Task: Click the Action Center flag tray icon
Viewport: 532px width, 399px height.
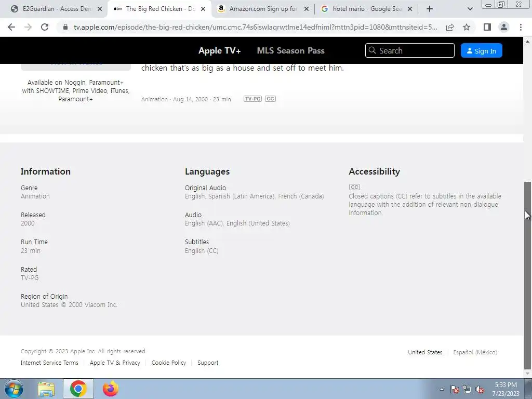Action: point(455,389)
